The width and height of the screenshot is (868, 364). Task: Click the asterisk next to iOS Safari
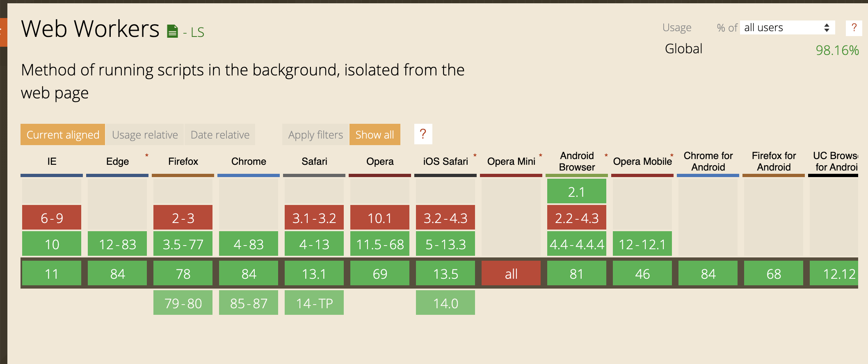click(x=475, y=155)
